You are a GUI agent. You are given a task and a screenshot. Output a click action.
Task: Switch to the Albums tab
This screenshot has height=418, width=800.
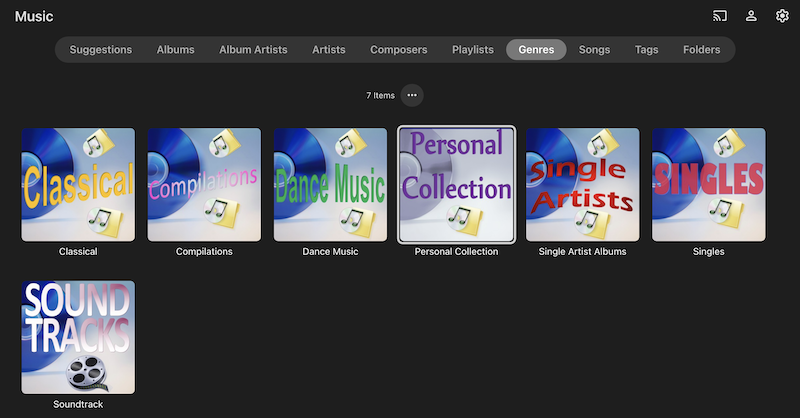click(x=176, y=50)
